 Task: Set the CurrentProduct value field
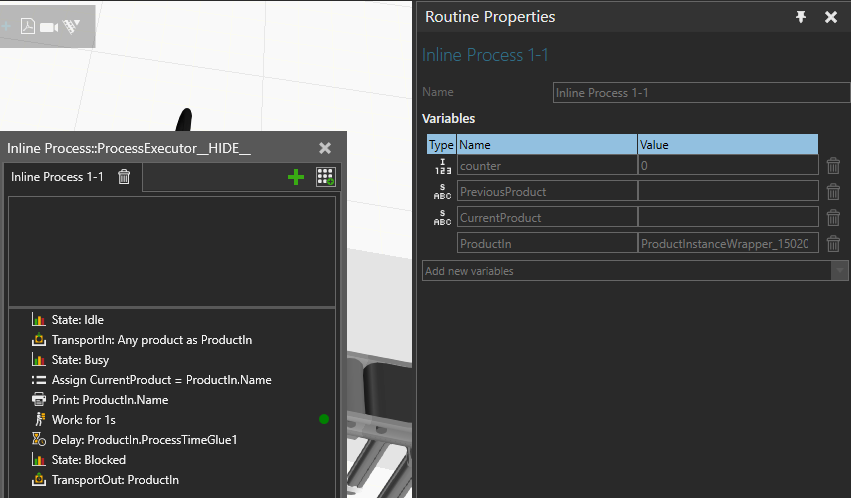728,218
